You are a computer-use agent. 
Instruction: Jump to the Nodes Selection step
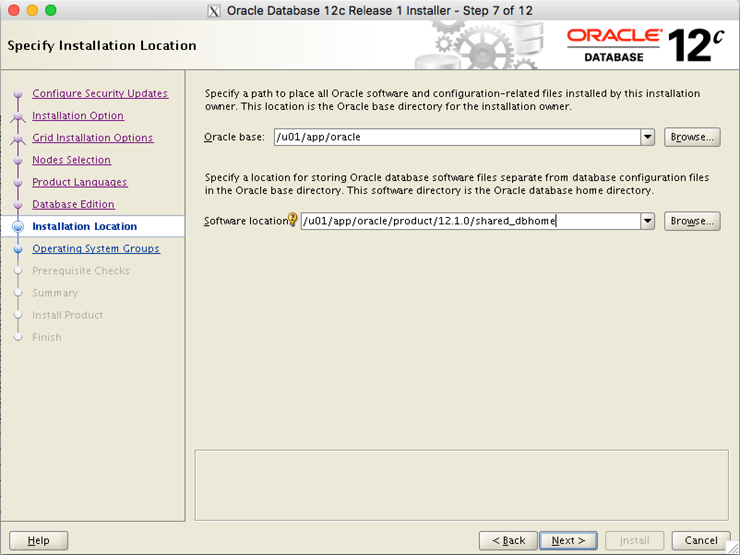(71, 160)
